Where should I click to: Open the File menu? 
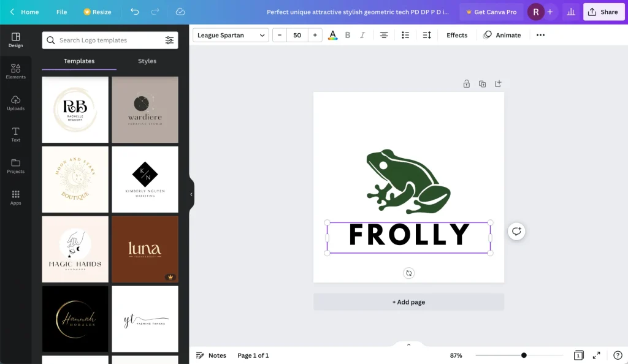coord(61,12)
